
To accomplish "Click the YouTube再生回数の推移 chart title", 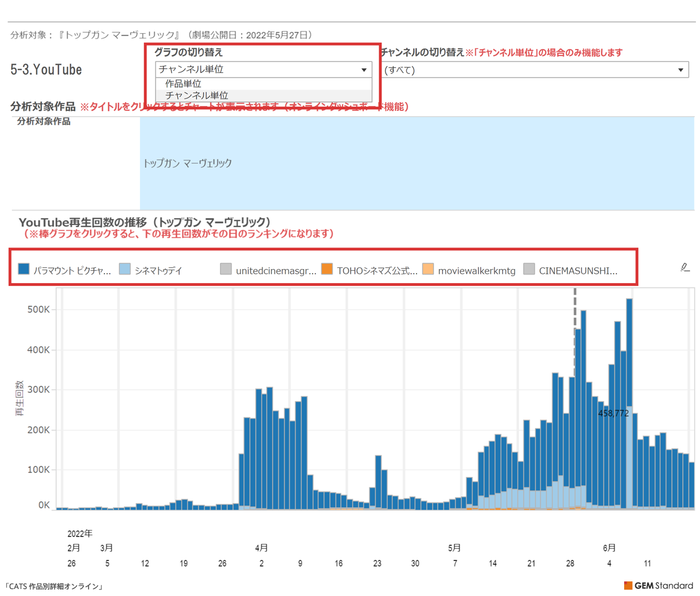I will 145,222.
